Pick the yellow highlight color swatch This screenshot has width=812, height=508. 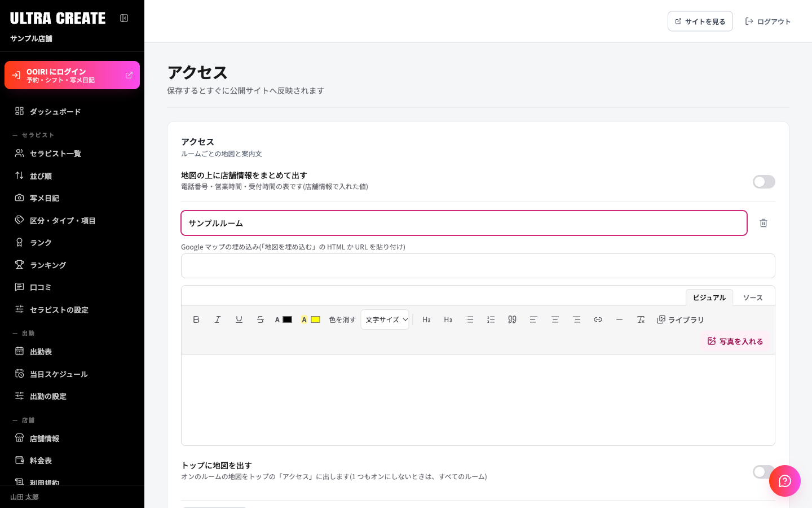[x=315, y=319]
